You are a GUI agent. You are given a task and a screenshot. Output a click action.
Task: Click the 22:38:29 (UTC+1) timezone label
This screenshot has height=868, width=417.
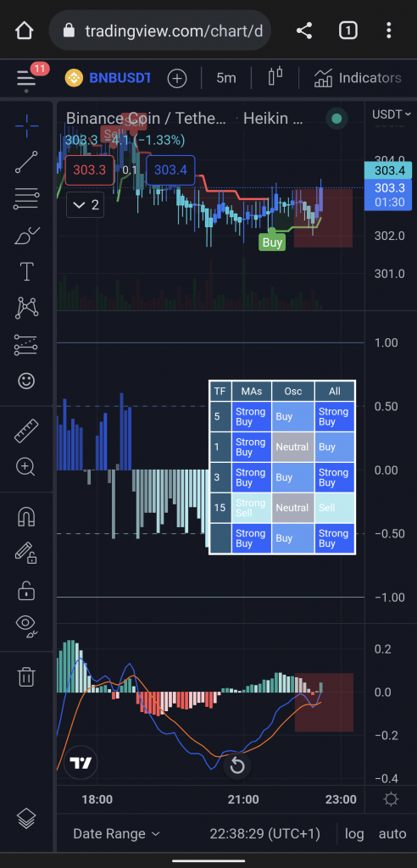265,834
